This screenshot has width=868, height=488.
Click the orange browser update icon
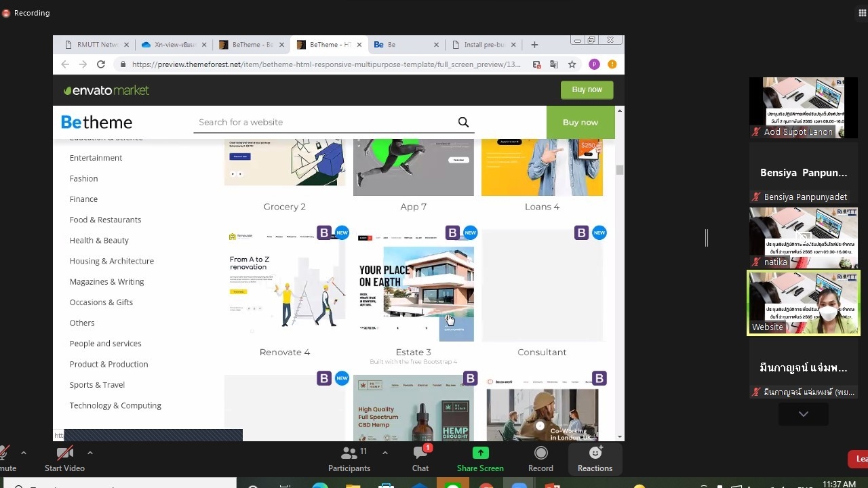point(612,64)
